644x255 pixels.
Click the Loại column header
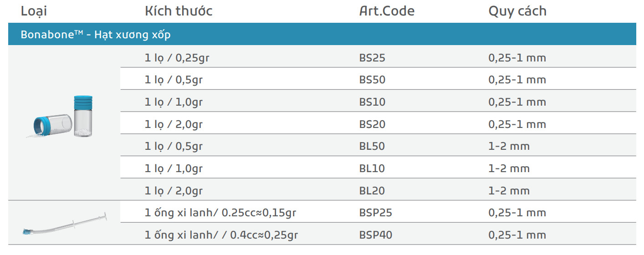coord(34,11)
